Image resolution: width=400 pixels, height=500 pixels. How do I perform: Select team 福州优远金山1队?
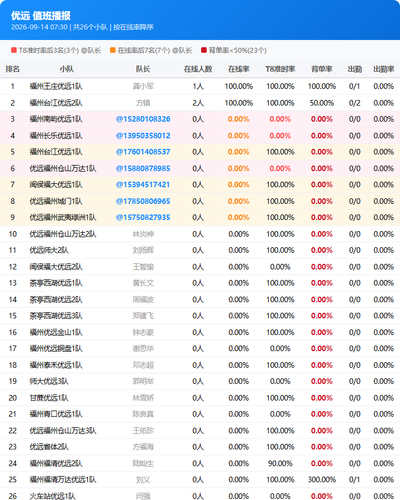point(56,332)
